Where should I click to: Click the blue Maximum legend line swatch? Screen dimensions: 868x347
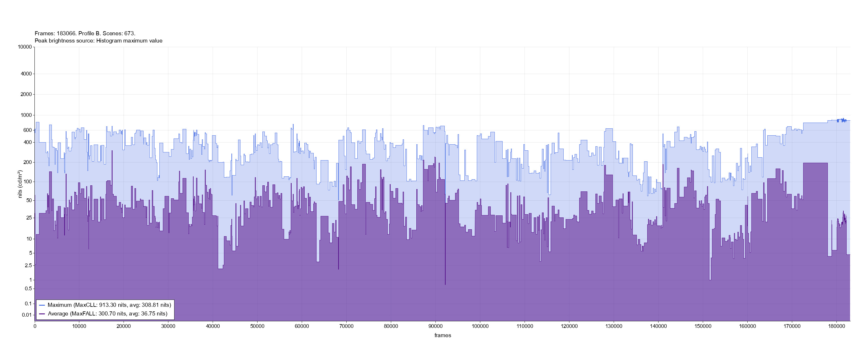pyautogui.click(x=42, y=305)
